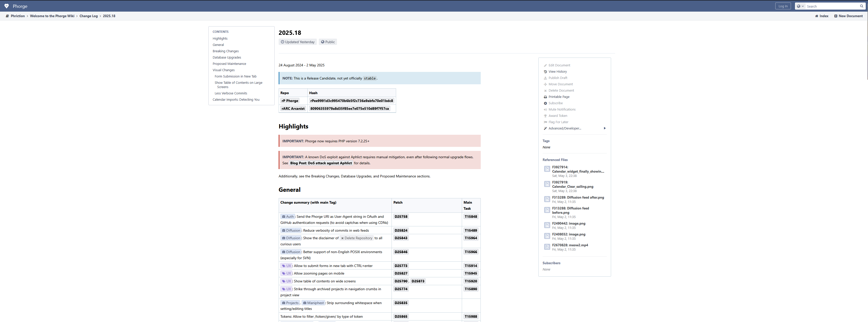Image resolution: width=868 pixels, height=322 pixels.
Task: Click the Mute Notifications speaker icon
Action: coord(545,109)
